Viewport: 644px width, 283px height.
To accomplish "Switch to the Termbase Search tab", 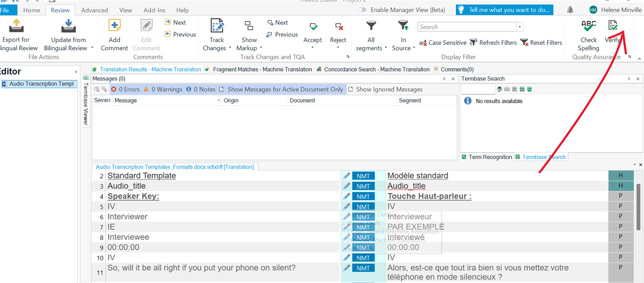I will pyautogui.click(x=540, y=157).
